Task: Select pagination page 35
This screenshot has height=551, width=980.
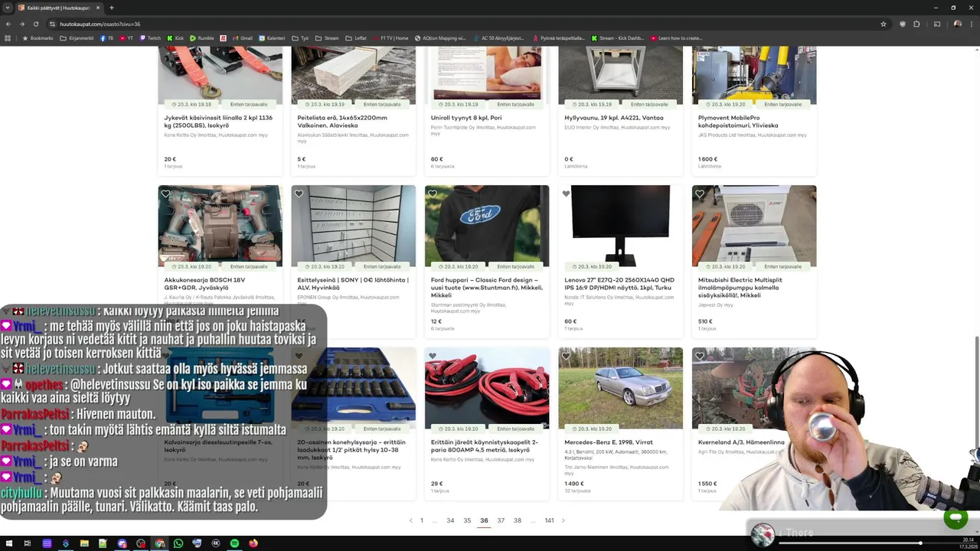Action: pyautogui.click(x=467, y=520)
